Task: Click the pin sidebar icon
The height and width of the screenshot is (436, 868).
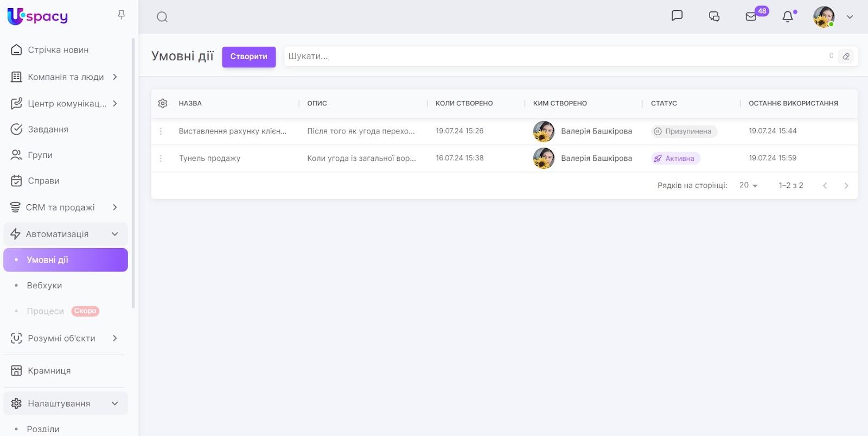Action: click(122, 15)
